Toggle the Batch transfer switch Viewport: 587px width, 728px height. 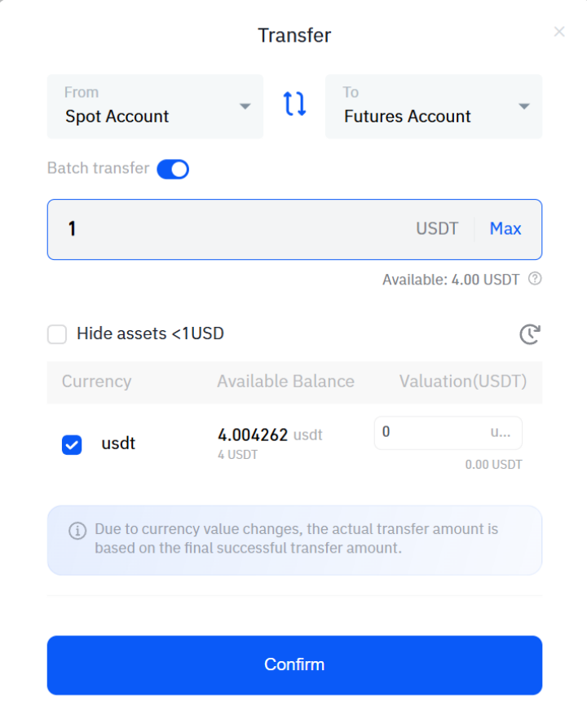(x=173, y=169)
